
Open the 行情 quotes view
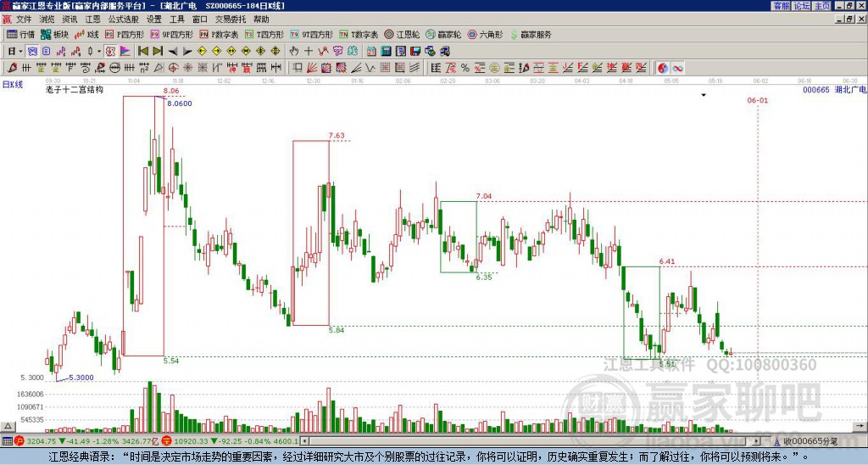[20, 34]
